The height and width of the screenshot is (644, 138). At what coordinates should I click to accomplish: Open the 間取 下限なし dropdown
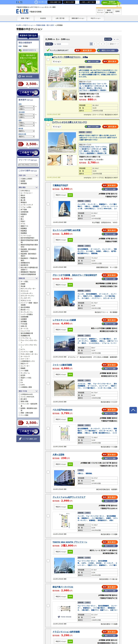point(27,123)
